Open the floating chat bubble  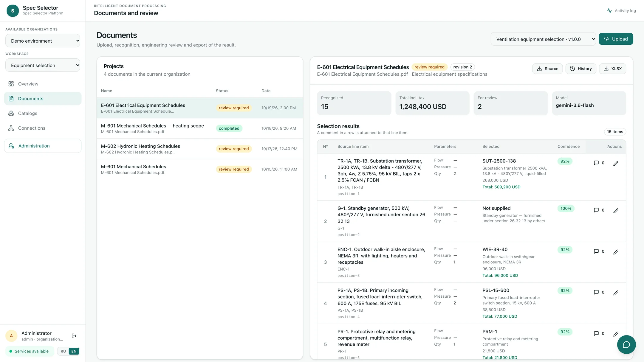click(626, 344)
